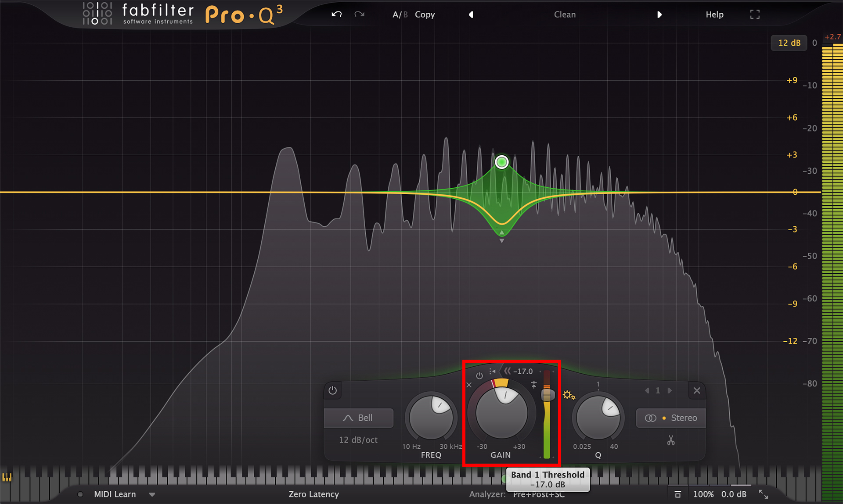The image size is (843, 504).
Task: Undo the last change
Action: (x=336, y=14)
